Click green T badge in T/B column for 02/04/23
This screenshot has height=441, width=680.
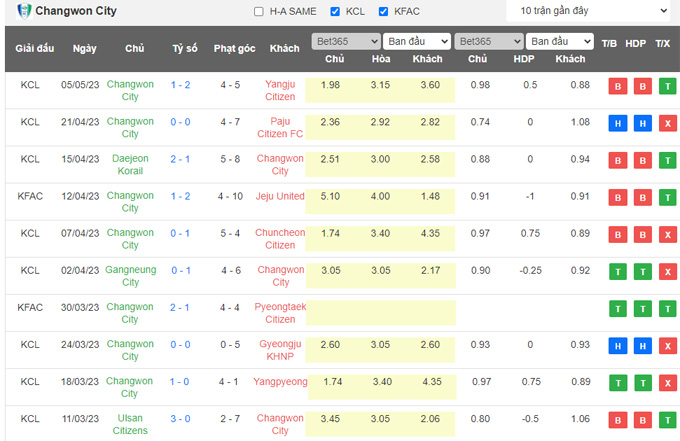tap(617, 271)
